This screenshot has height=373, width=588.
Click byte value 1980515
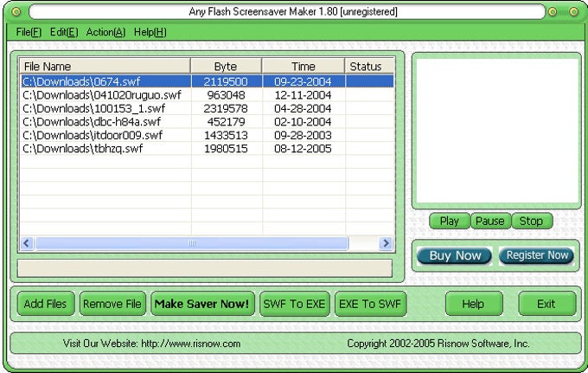pyautogui.click(x=226, y=149)
